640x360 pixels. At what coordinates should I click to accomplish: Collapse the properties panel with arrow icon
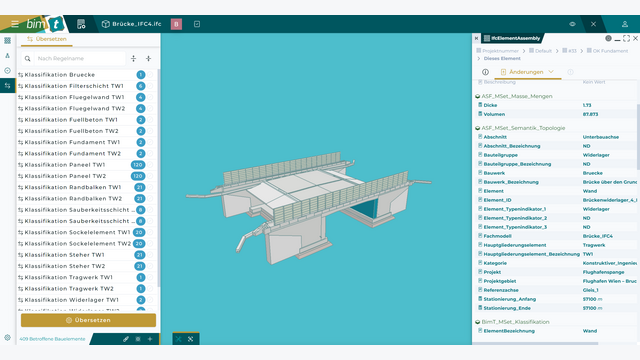click(x=476, y=38)
